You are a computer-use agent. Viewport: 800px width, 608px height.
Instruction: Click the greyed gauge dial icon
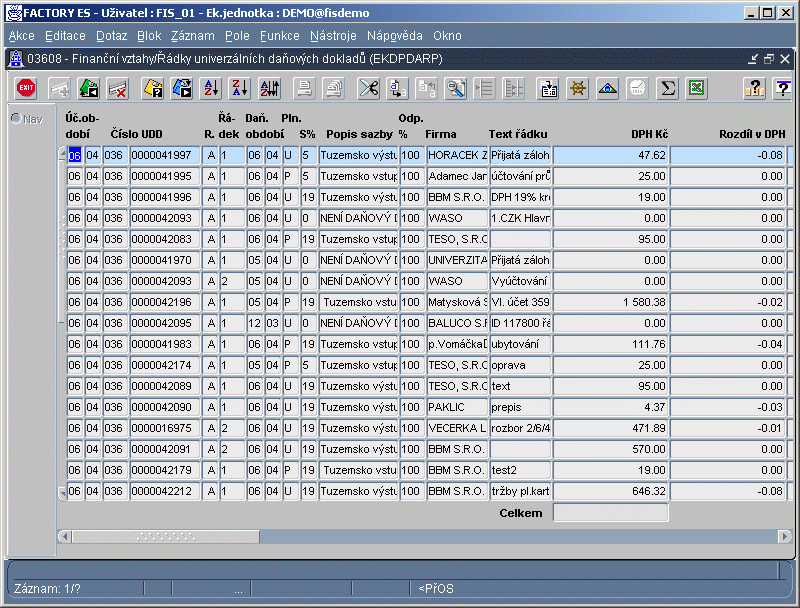(x=637, y=88)
